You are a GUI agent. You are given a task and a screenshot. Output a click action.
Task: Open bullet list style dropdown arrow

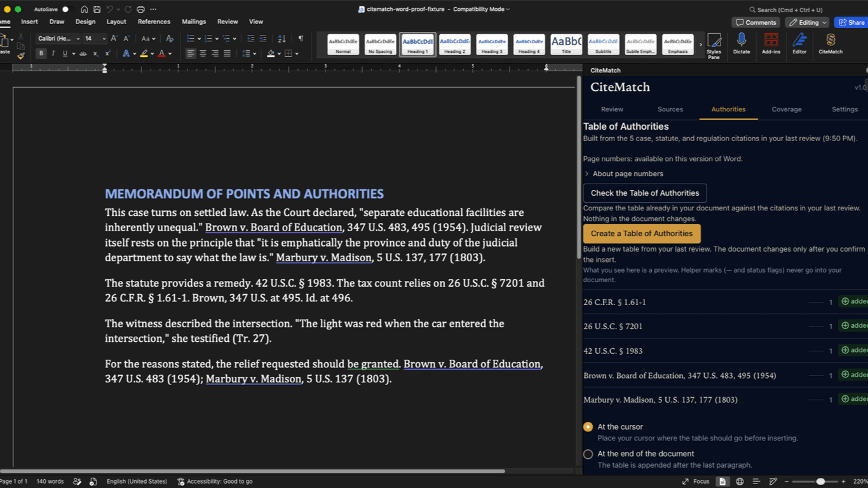pos(199,39)
